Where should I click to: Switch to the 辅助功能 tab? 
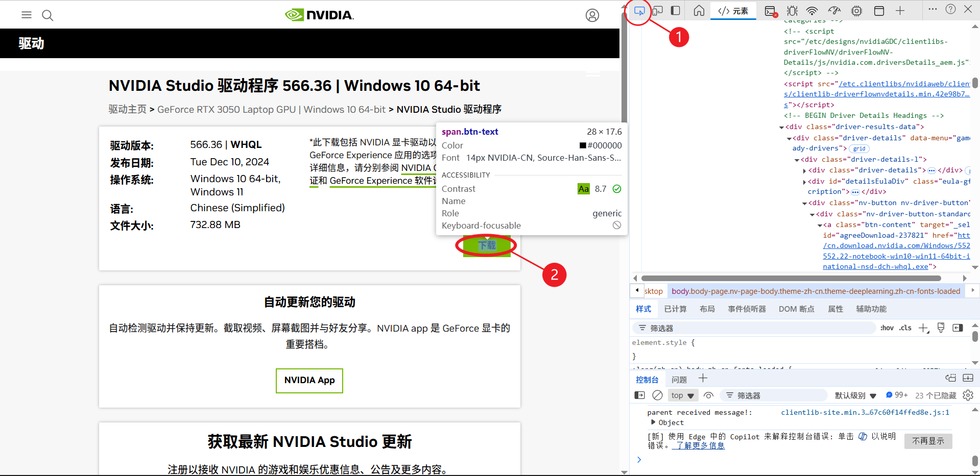[871, 309]
